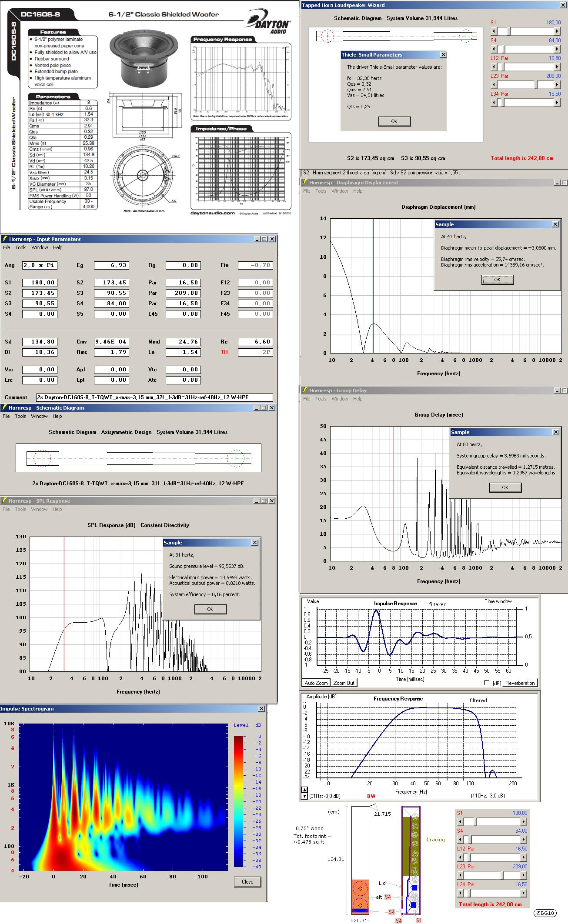Click S1 right arrow in bottom slider panel
The height and width of the screenshot is (924, 568).
point(524,822)
